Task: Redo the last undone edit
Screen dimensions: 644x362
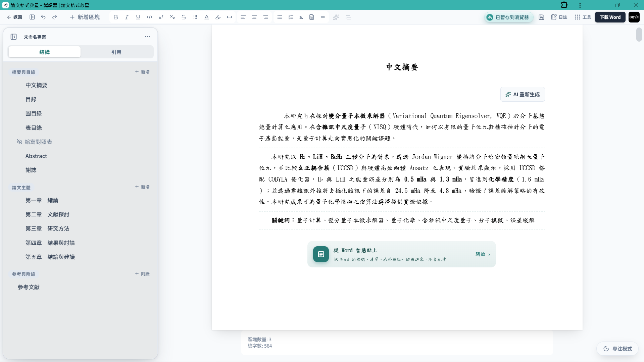Action: click(x=55, y=17)
